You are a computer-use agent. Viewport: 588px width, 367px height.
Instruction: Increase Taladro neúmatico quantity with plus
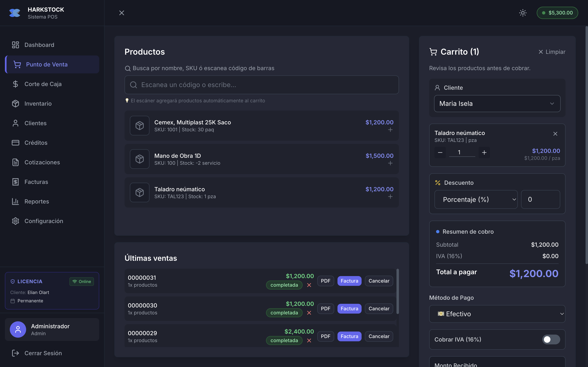484,153
